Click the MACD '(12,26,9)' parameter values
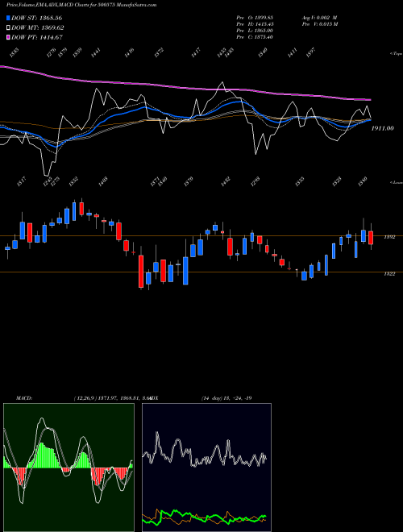The image size is (403, 532). 112,398
